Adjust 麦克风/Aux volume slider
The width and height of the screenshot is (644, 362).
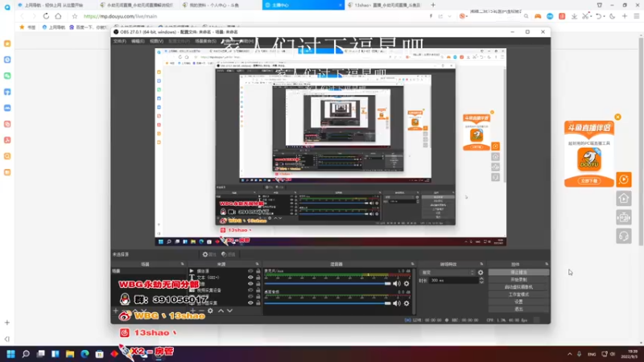click(x=328, y=284)
